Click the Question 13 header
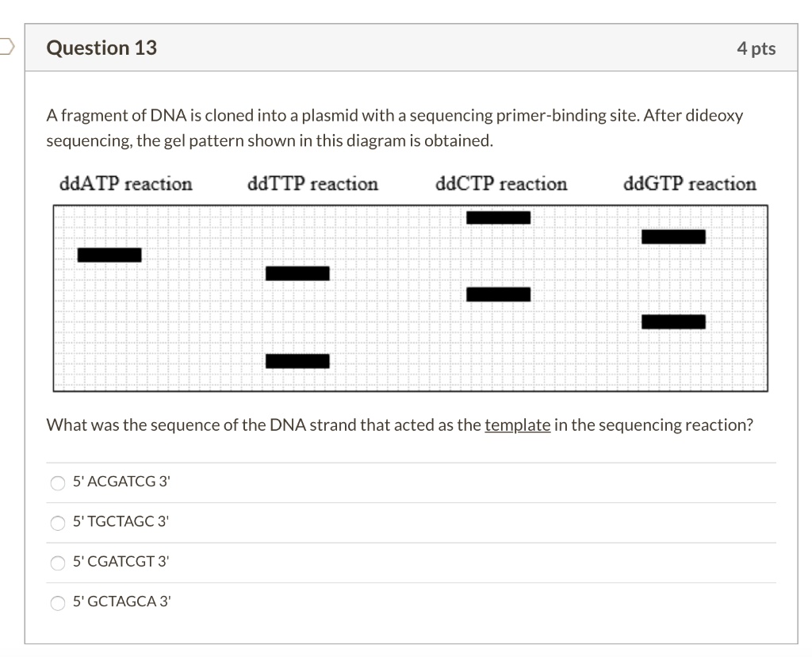This screenshot has width=812, height=657. pos(101,48)
